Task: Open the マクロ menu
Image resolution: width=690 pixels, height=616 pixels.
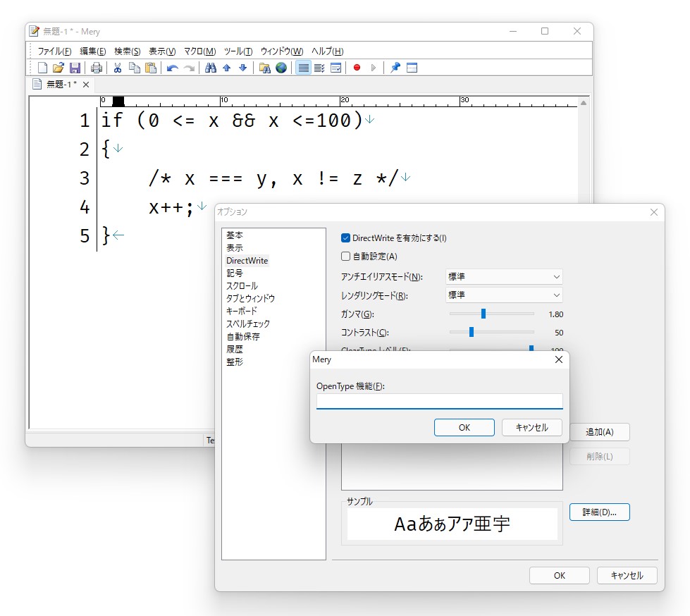Action: point(201,51)
